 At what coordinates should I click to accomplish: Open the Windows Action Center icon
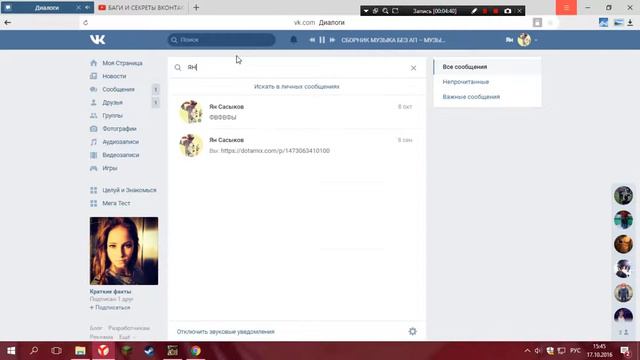coord(625,351)
